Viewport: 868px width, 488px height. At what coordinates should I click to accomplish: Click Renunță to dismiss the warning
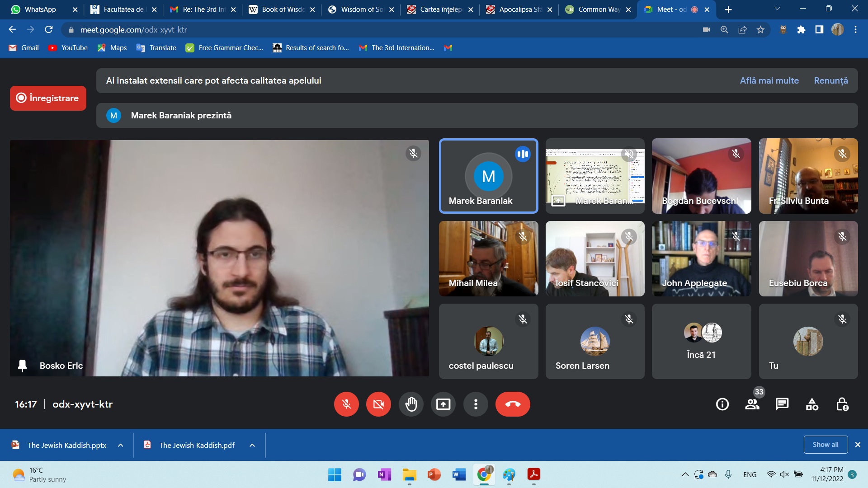(830, 80)
